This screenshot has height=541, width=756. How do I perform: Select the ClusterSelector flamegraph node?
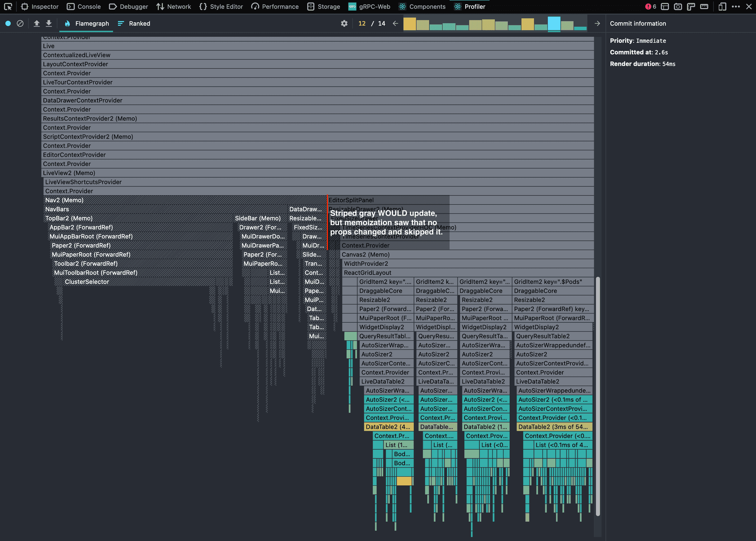[87, 282]
